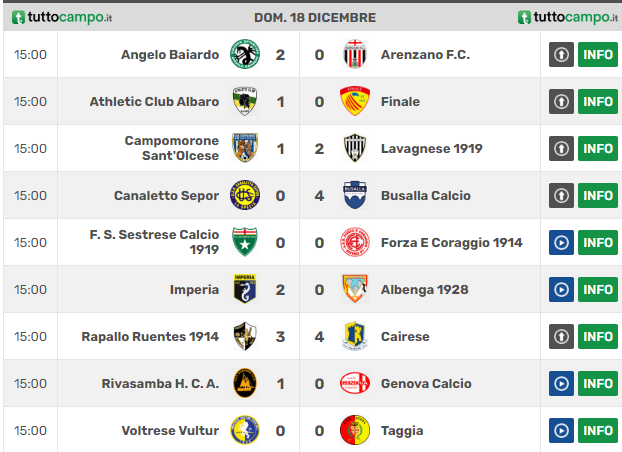
Task: Play video for Sestrese vs Forza E Coraggio
Action: pos(561,242)
